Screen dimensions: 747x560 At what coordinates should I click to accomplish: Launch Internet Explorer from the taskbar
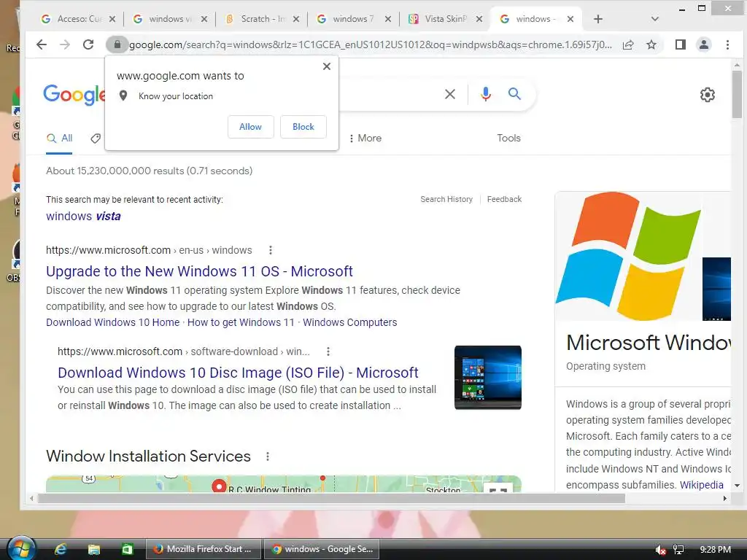tap(61, 550)
